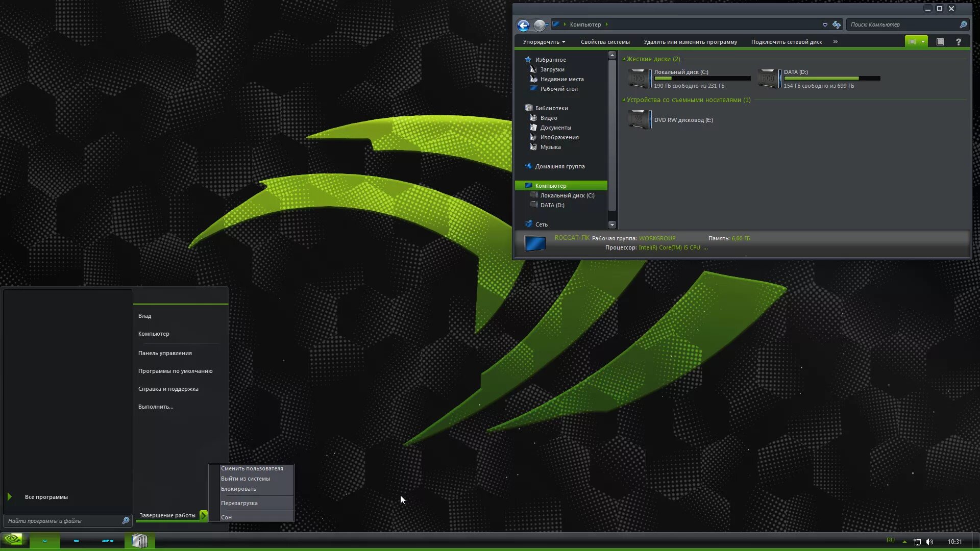Viewport: 980px width, 551px height.
Task: Click the NVIDIA Start button
Action: (x=13, y=540)
